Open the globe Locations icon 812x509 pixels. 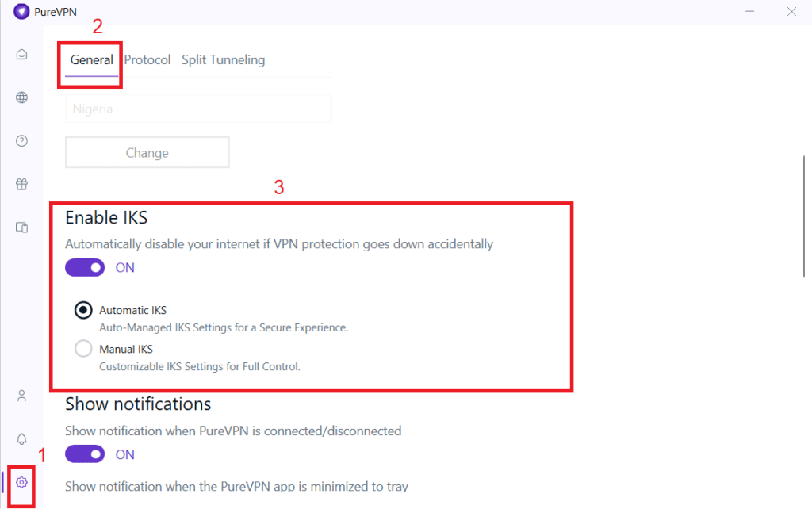[x=21, y=98]
